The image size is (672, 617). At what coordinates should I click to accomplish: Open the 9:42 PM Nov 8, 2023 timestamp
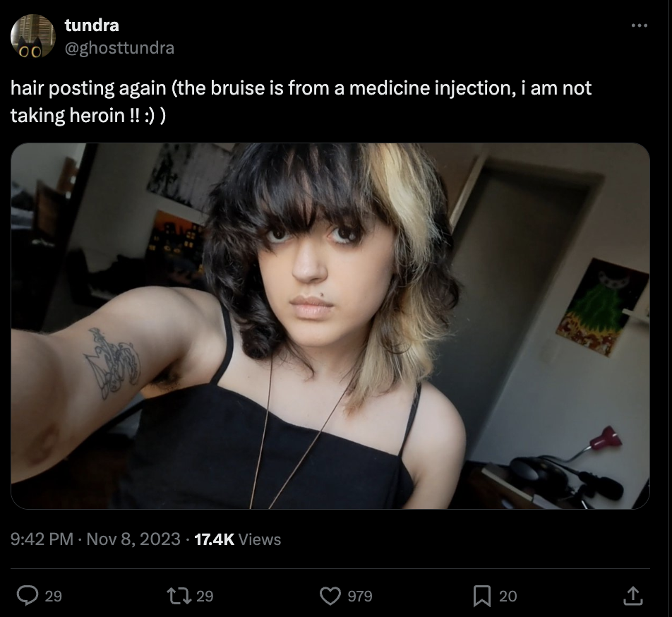95,539
